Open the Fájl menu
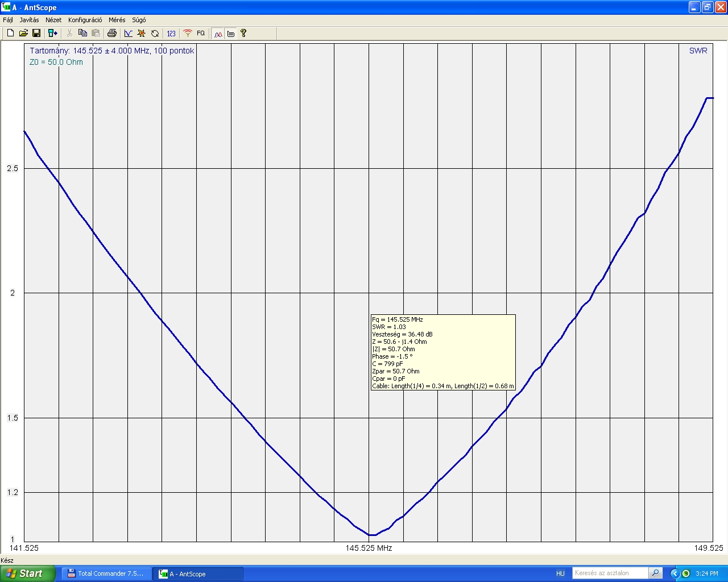 (x=8, y=20)
